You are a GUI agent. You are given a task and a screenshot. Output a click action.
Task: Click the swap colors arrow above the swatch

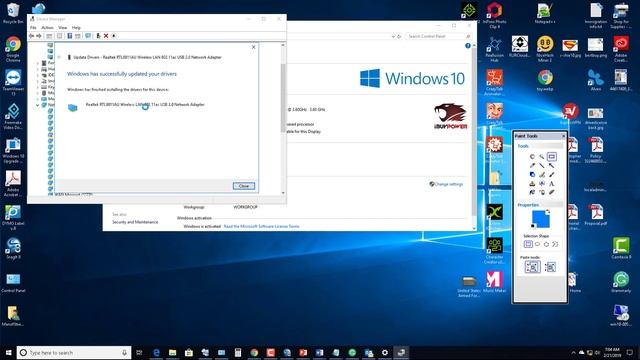pos(548,212)
